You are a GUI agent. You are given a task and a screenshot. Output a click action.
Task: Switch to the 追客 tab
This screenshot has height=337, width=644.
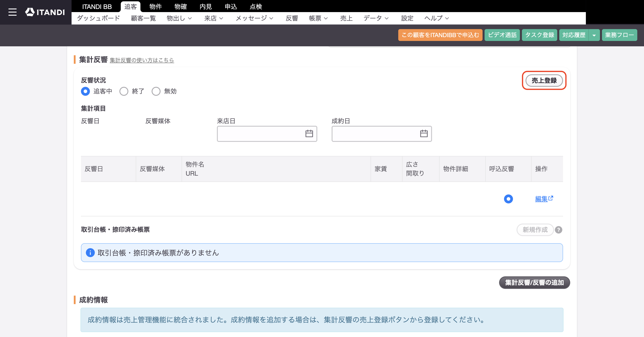(131, 6)
